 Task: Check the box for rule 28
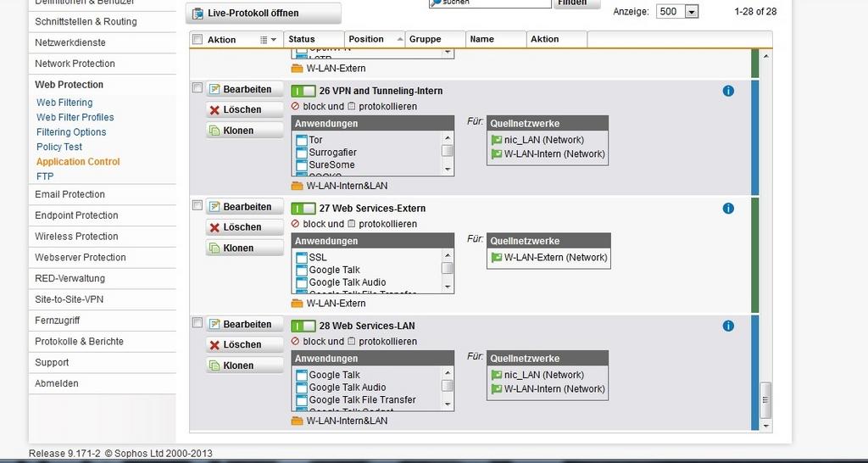coord(197,322)
